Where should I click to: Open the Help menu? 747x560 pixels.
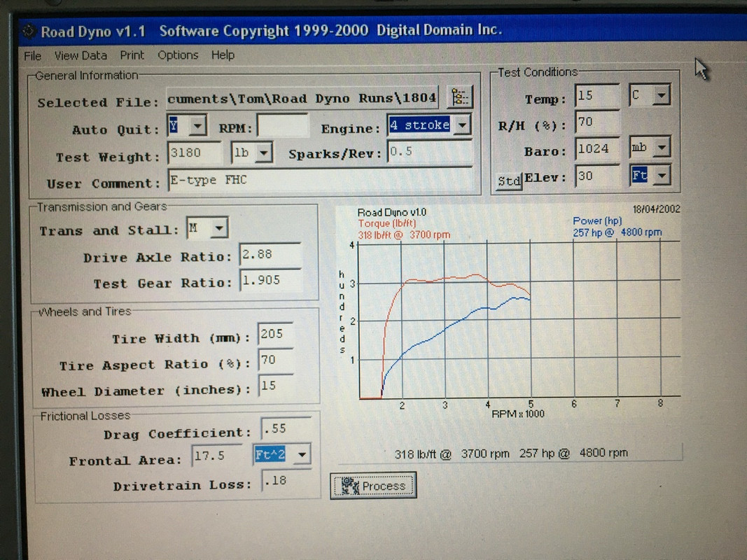[223, 55]
